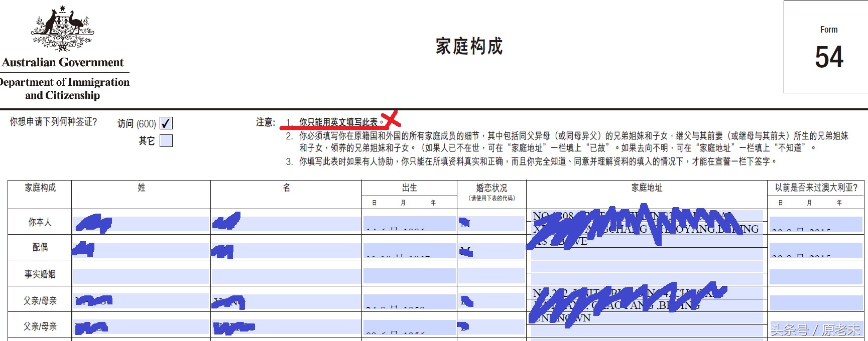The image size is (868, 341).
Task: Tick the 其它 visa type checkbox
Action: [166, 140]
